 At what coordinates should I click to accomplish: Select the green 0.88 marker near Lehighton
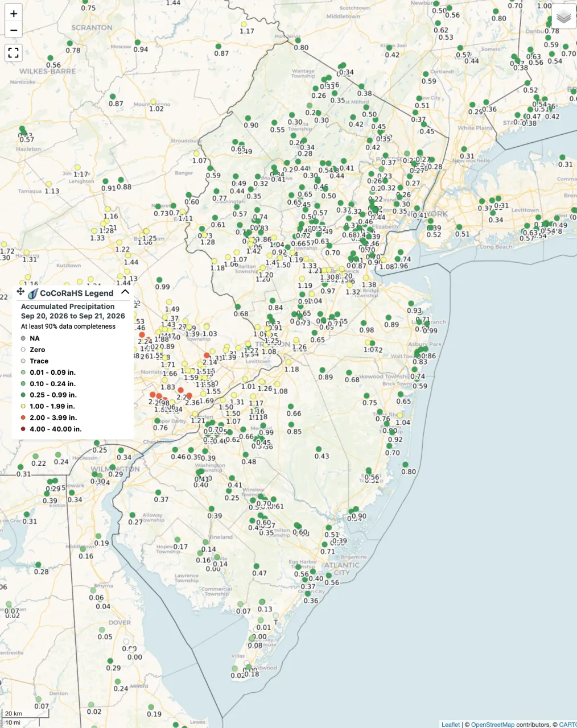(121, 180)
